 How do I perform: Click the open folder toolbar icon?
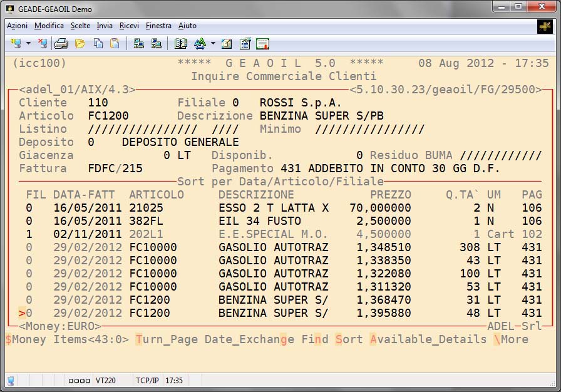(80, 44)
